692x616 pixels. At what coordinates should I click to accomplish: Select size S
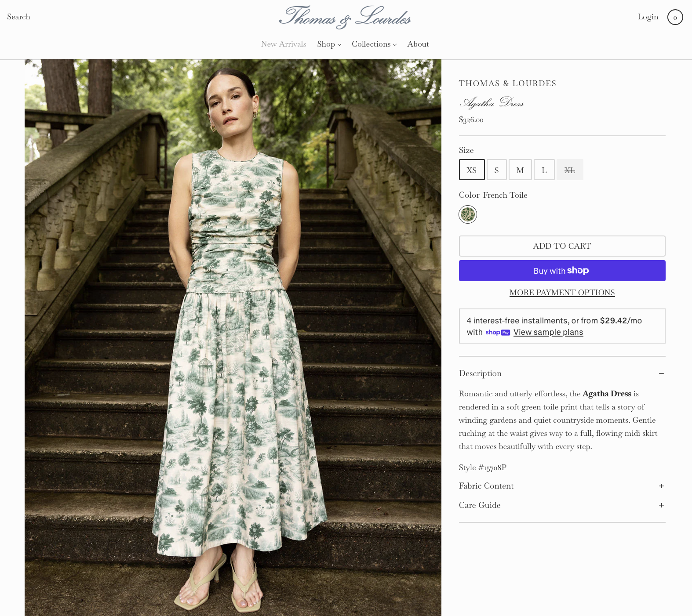click(x=497, y=170)
